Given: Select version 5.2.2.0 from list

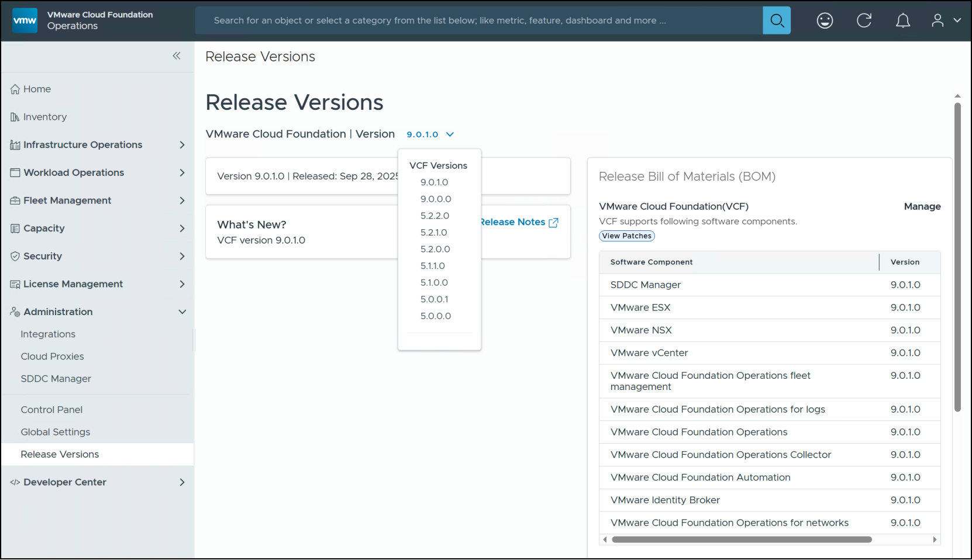Looking at the screenshot, I should coord(435,216).
